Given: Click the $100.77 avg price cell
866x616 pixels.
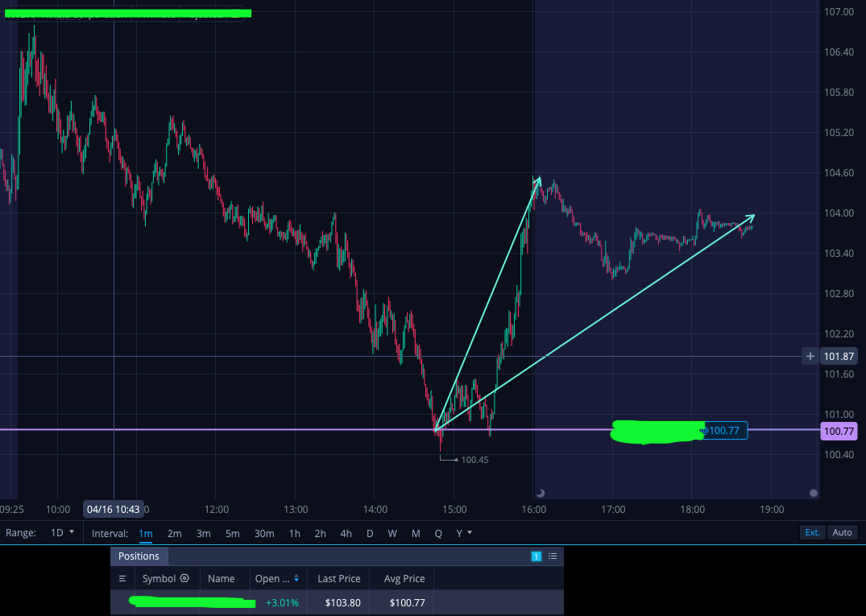Looking at the screenshot, I should 407,603.
